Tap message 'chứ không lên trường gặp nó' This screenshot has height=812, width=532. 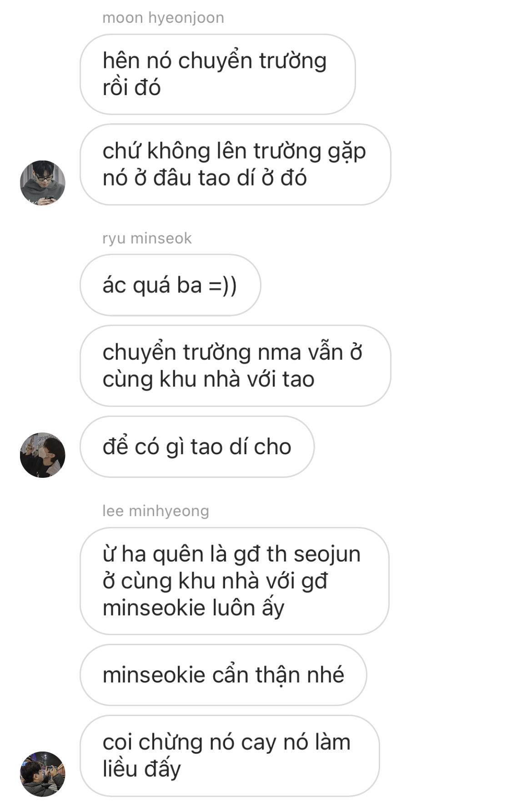[235, 164]
